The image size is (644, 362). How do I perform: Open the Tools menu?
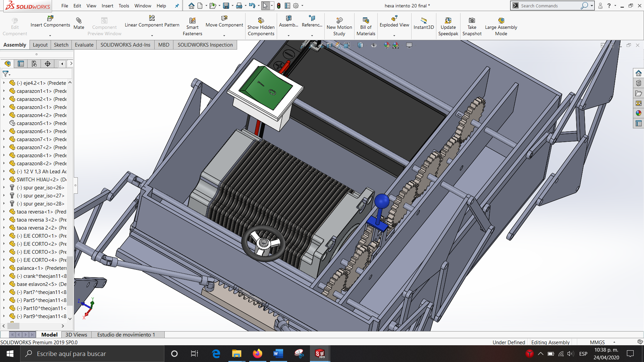124,6
